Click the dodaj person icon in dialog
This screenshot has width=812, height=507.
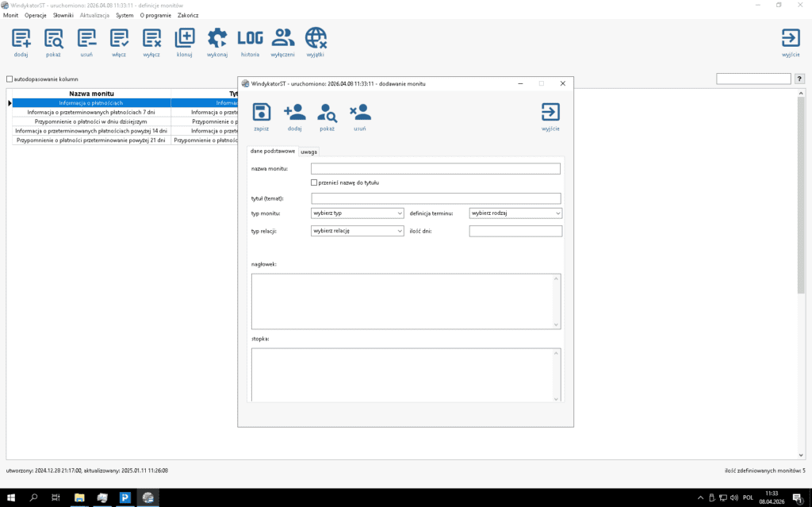coord(294,113)
